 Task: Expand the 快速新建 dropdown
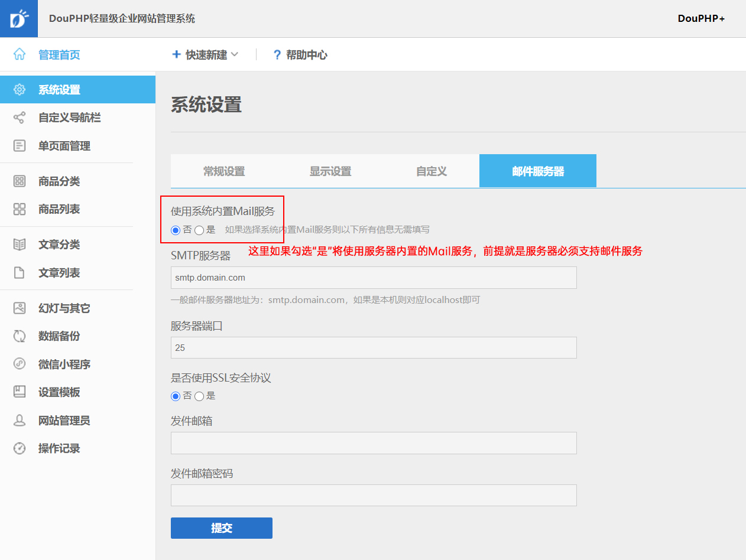(206, 55)
